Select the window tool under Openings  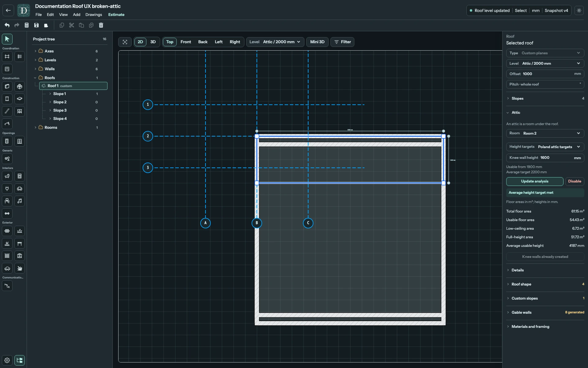20,141
